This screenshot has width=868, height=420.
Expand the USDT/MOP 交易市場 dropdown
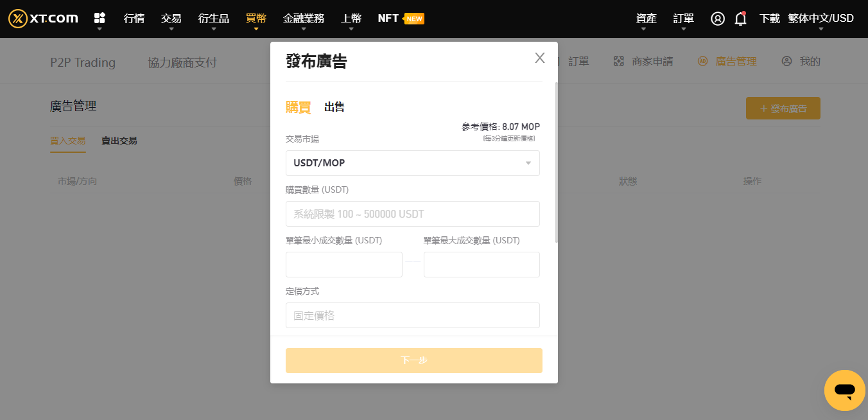click(413, 163)
